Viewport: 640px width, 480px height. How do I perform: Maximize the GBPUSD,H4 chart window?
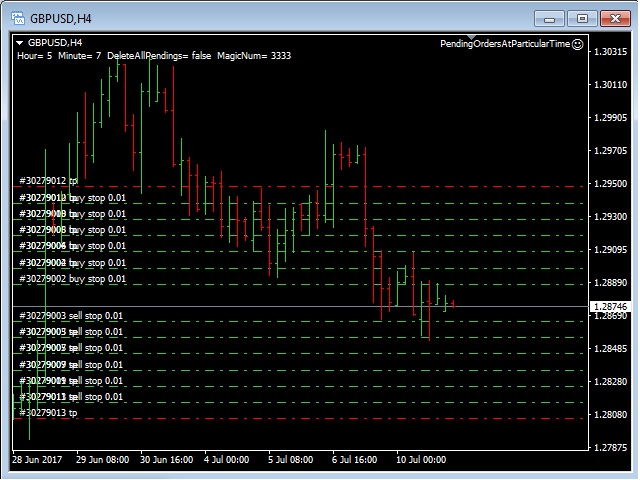(581, 18)
